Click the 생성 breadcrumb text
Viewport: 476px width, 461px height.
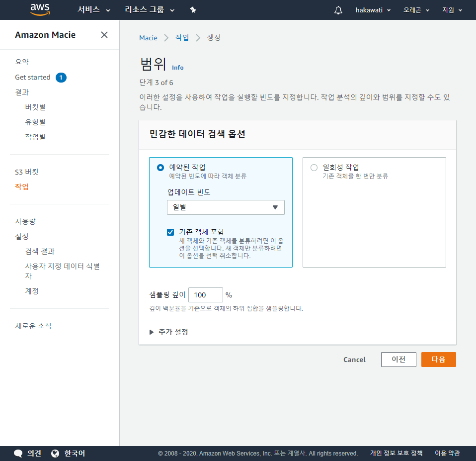click(214, 38)
